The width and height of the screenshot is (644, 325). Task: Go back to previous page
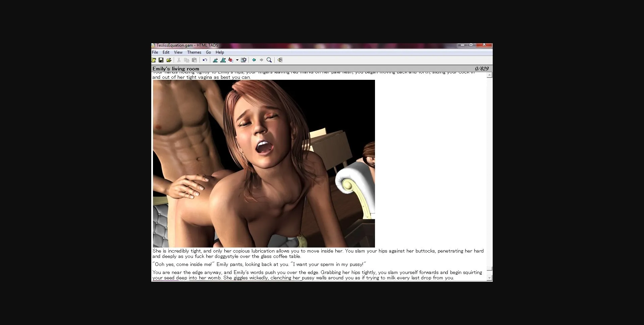point(254,60)
